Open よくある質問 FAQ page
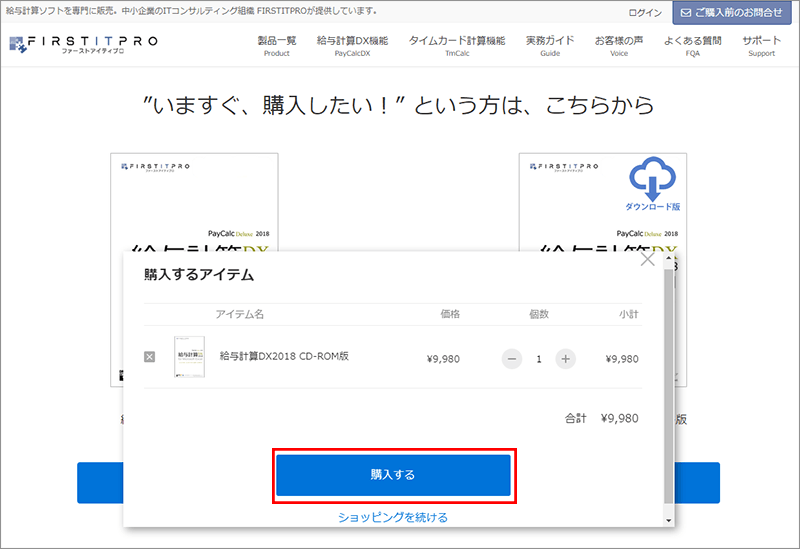 [692, 45]
